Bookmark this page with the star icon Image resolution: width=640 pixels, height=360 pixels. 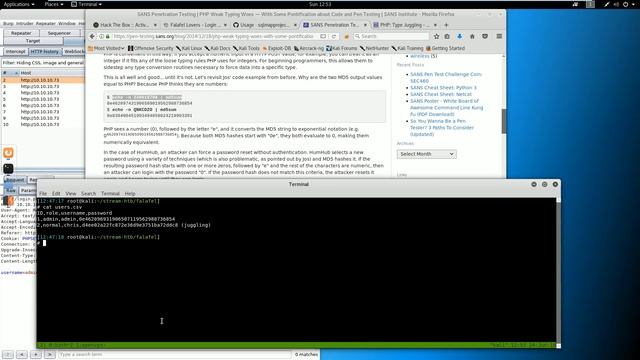click(436, 36)
